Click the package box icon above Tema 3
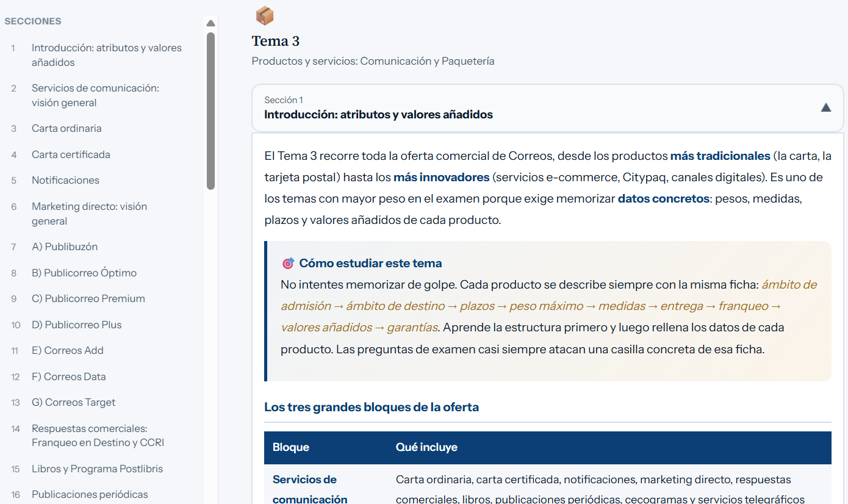Image resolution: width=848 pixels, height=504 pixels. (264, 15)
